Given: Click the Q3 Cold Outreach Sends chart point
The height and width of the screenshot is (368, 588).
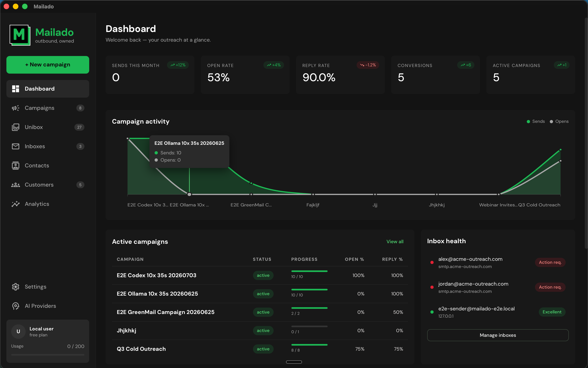Looking at the screenshot, I should click(x=560, y=150).
